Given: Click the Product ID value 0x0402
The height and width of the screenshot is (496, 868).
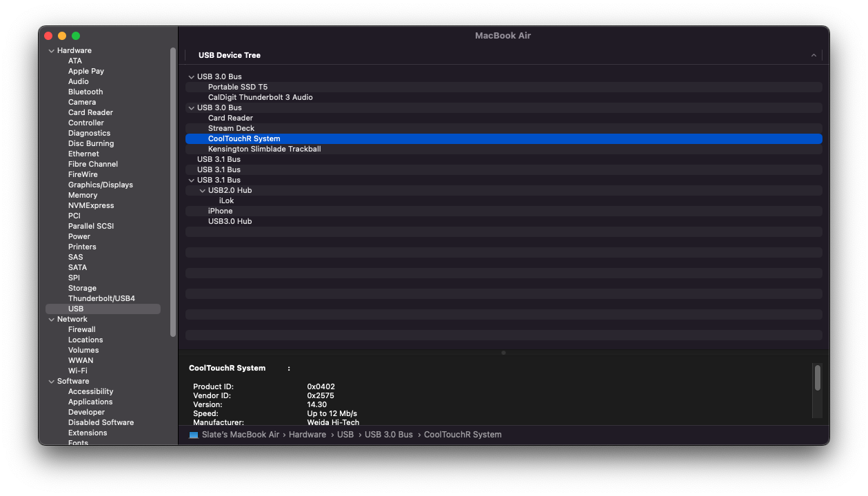Looking at the screenshot, I should [x=321, y=386].
